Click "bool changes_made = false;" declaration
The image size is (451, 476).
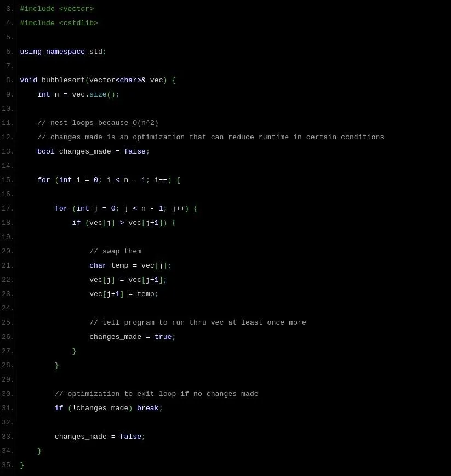tap(93, 151)
